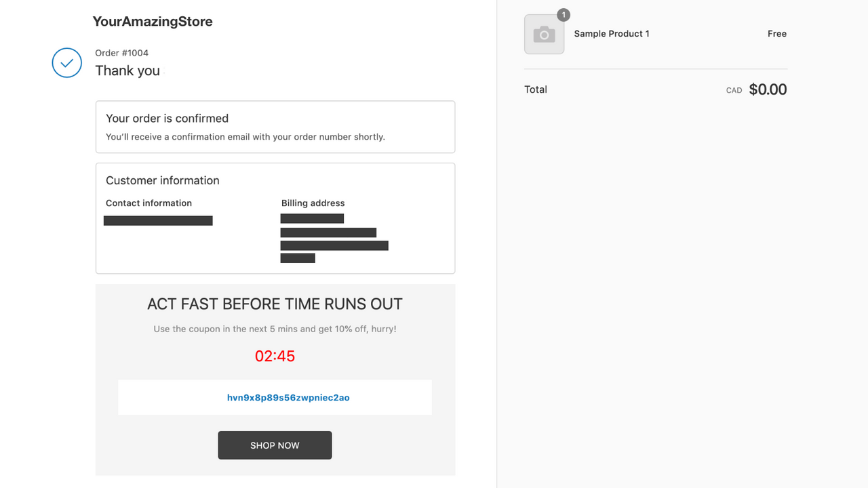Click the 02:45 countdown timer
Viewport: 868px width, 488px height.
point(275,355)
